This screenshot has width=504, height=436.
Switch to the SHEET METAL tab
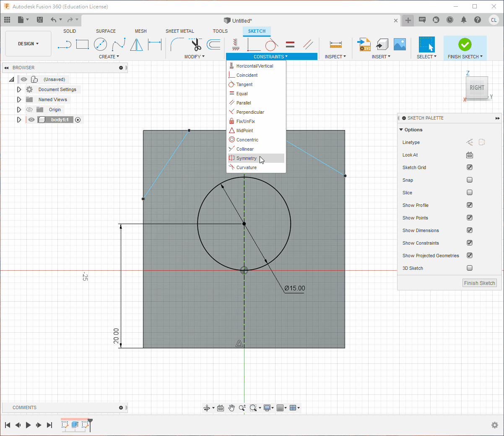point(179,31)
